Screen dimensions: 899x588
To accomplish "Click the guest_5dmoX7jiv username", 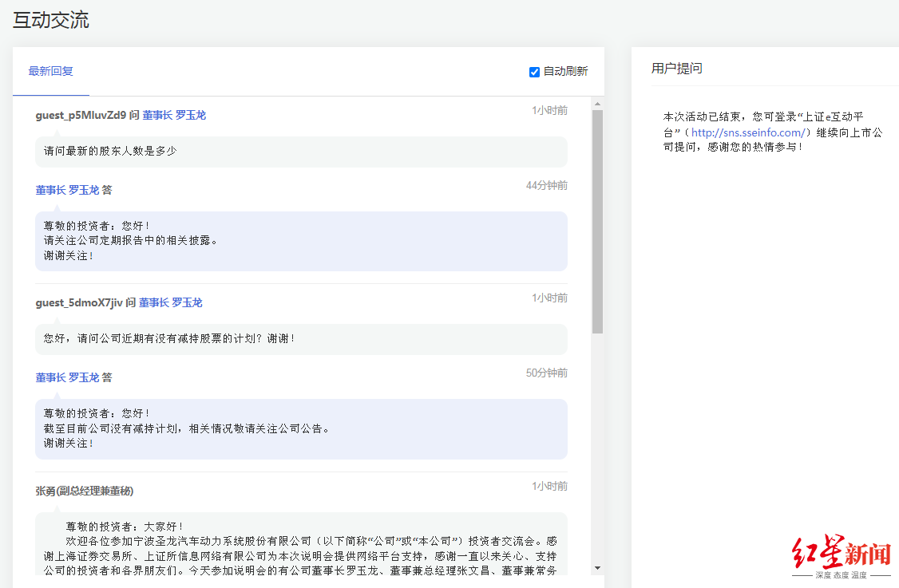I will (x=78, y=302).
